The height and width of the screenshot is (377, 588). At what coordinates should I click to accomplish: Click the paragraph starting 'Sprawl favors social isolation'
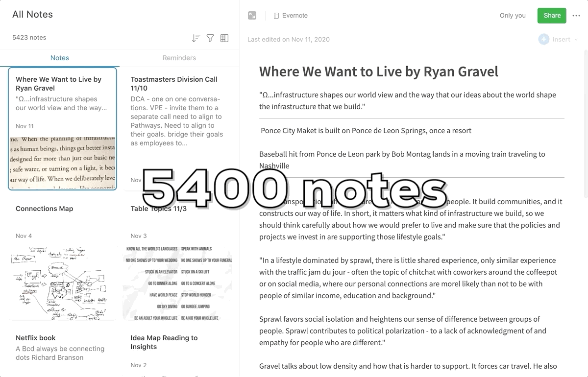(x=403, y=331)
